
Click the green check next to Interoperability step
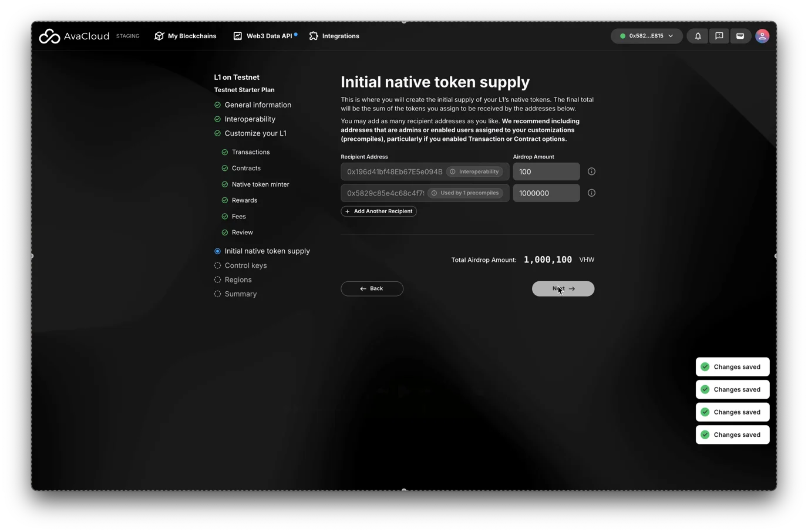pos(217,119)
